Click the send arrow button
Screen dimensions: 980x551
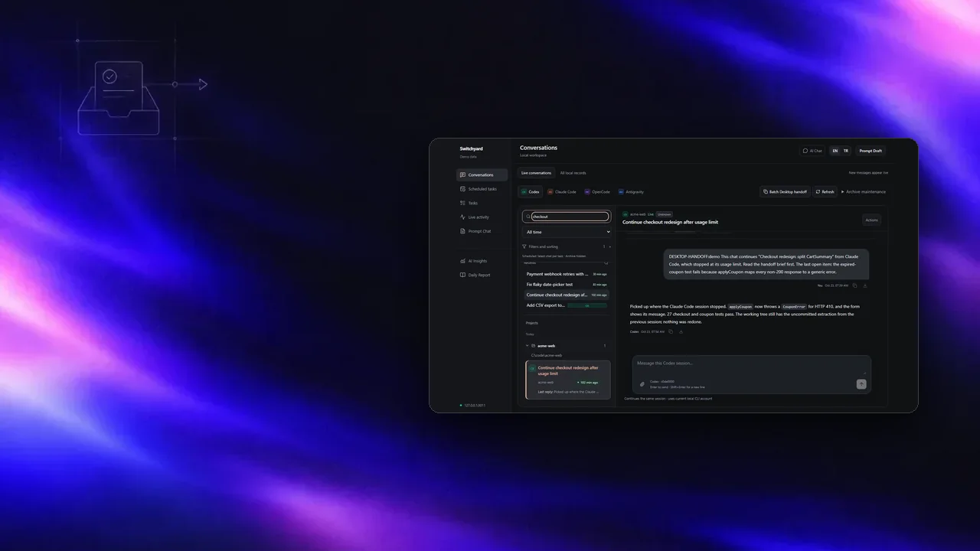pyautogui.click(x=861, y=384)
